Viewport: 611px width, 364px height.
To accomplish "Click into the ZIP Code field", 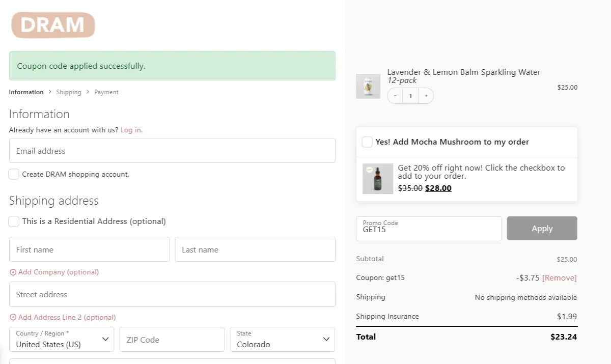I will 172,340.
